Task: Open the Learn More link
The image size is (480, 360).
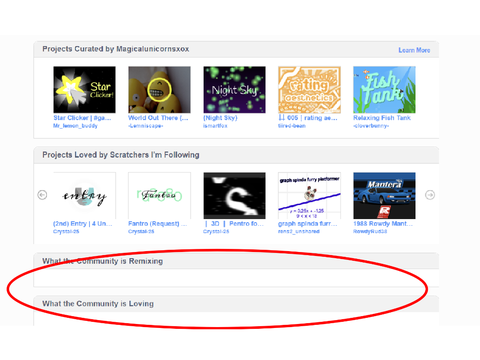Action: point(414,50)
